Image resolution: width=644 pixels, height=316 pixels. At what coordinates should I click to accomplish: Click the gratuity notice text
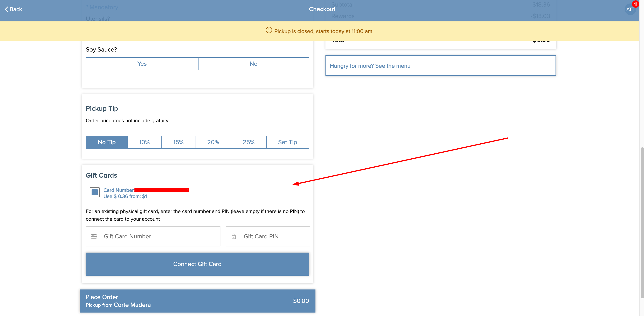[127, 121]
